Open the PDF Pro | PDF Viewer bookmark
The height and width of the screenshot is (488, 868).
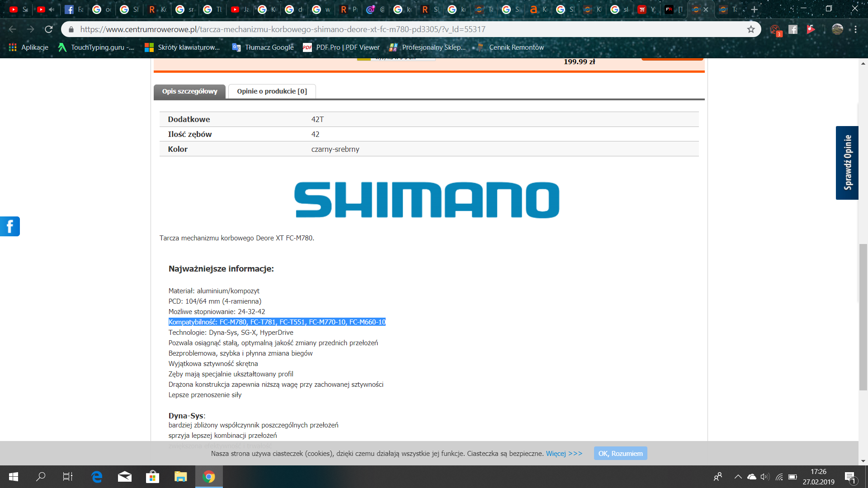point(341,47)
